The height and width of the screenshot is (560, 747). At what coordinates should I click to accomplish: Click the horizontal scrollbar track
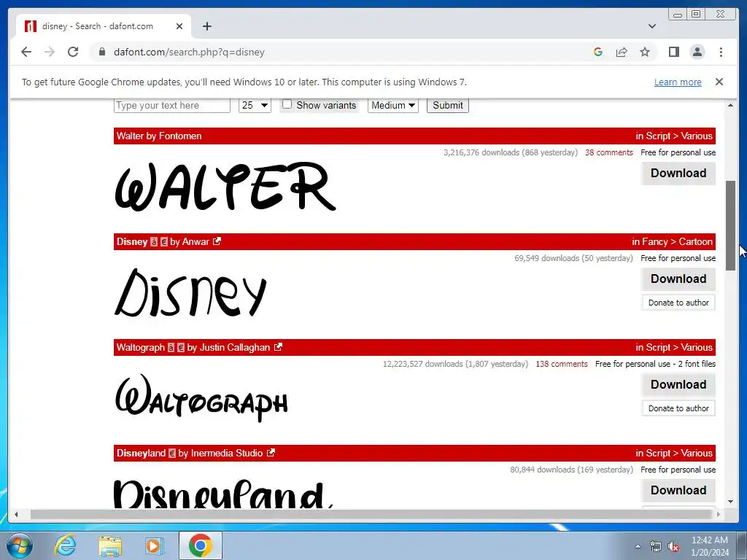pyautogui.click(x=371, y=514)
